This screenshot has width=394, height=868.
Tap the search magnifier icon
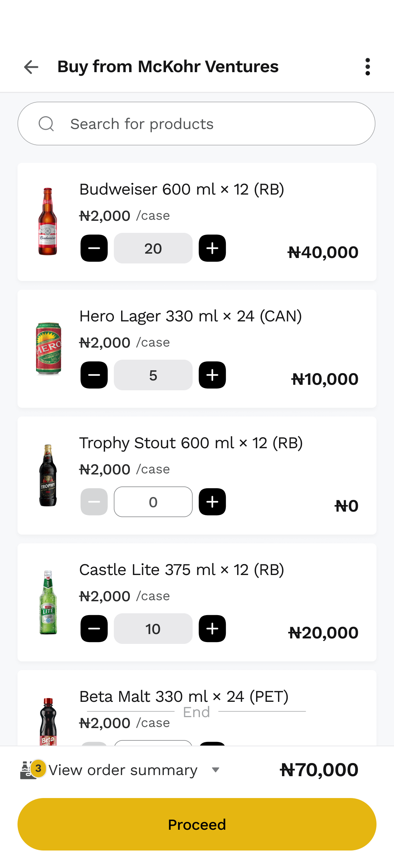[x=46, y=124]
